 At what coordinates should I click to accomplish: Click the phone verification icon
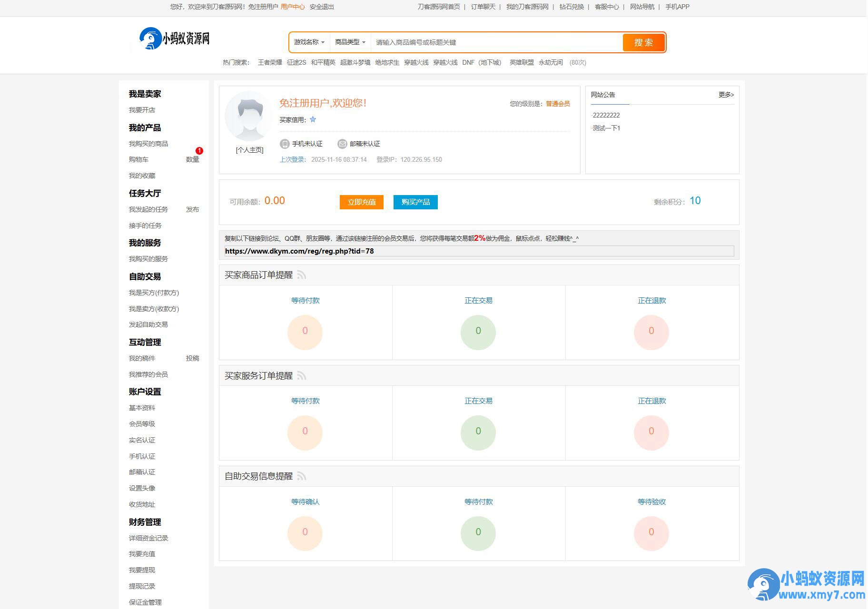(x=285, y=144)
